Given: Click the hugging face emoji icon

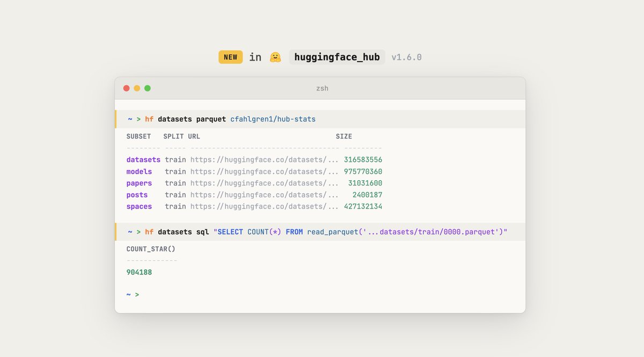Looking at the screenshot, I should (x=275, y=57).
